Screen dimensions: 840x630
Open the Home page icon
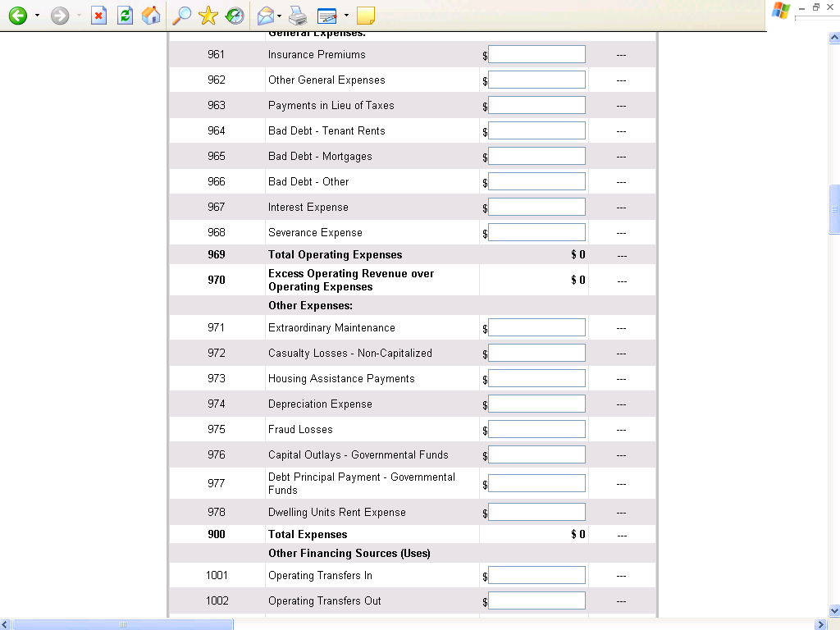click(151, 16)
